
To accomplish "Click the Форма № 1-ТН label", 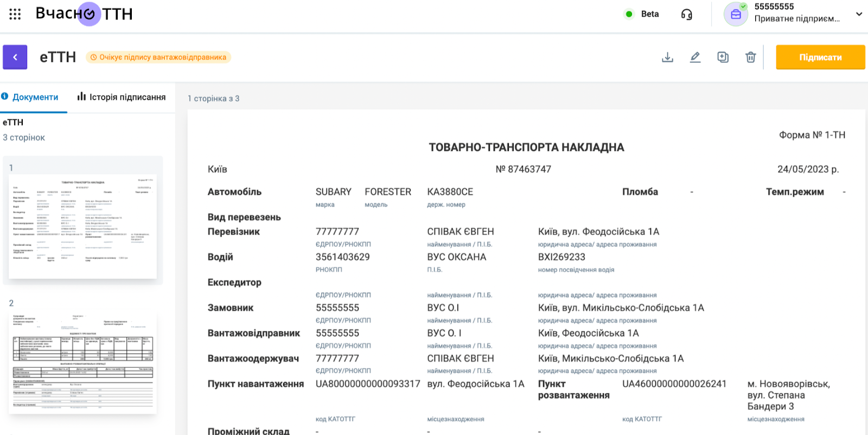I will [812, 135].
